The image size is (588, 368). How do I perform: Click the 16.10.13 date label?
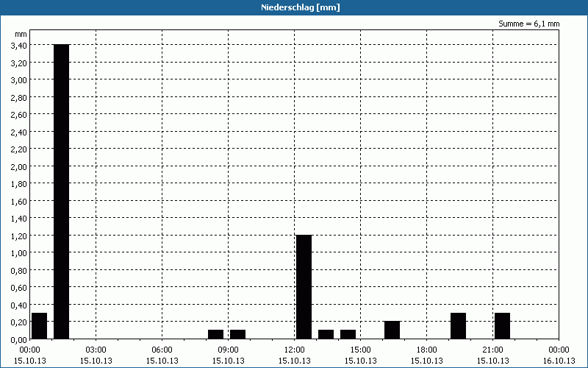coord(559,361)
